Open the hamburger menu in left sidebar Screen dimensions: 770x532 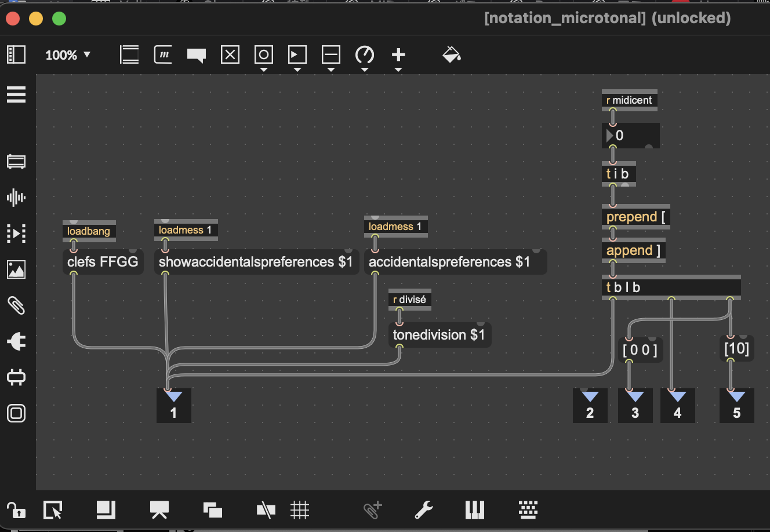[x=16, y=94]
